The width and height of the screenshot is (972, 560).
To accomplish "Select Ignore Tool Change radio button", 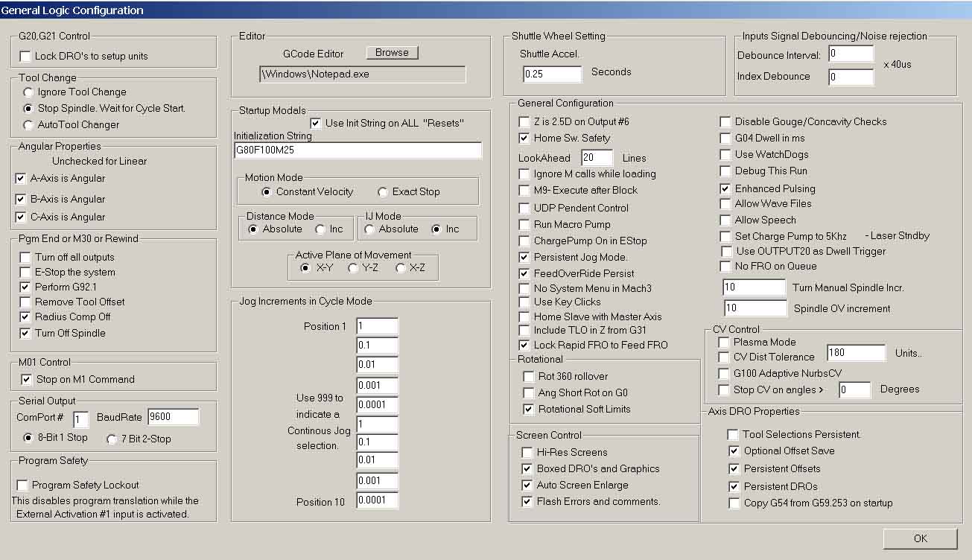I will pos(28,92).
